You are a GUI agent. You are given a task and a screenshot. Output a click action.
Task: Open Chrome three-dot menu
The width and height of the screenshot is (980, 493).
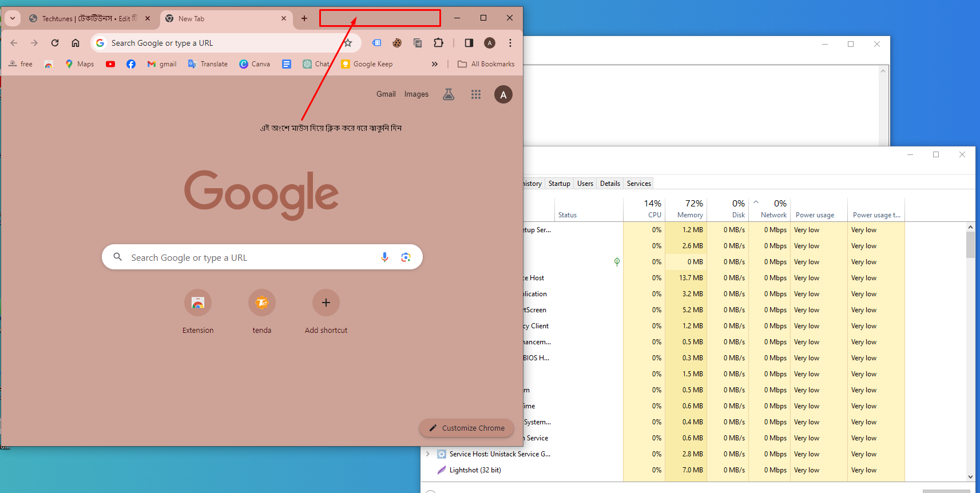click(x=510, y=43)
